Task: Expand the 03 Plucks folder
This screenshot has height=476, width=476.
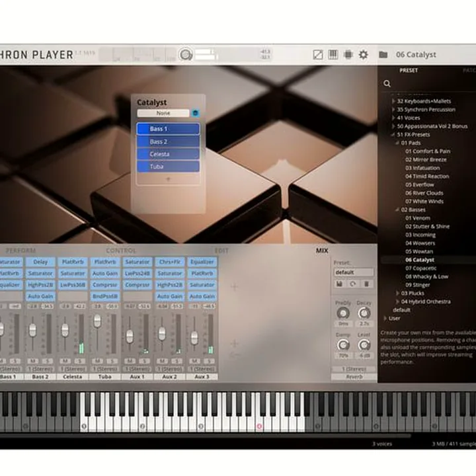Action: (x=397, y=293)
